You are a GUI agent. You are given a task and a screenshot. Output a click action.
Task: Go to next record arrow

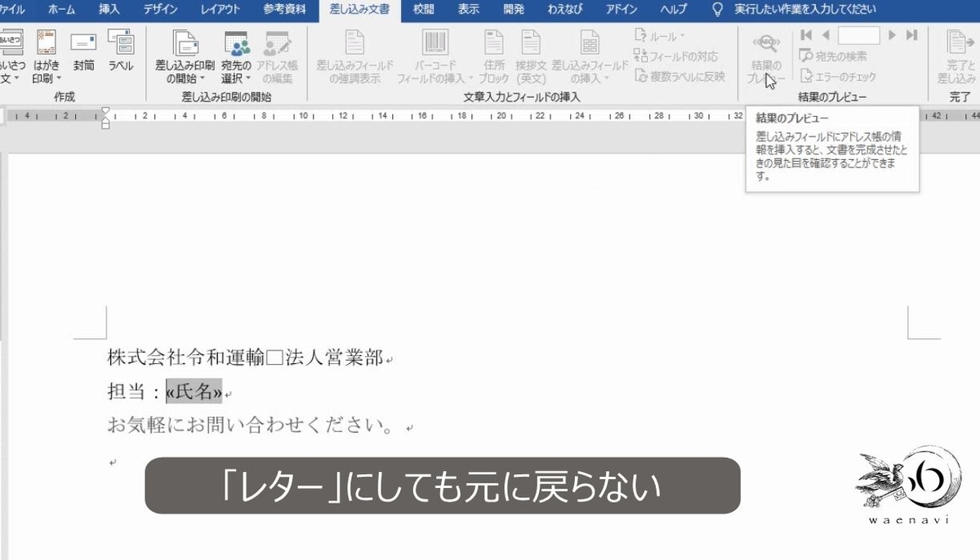(893, 35)
